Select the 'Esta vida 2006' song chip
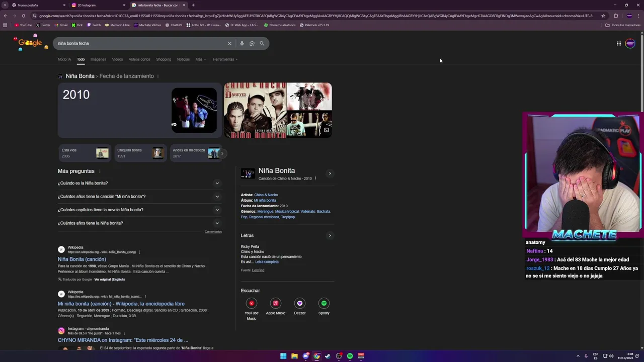The height and width of the screenshot is (362, 644). pos(85,153)
